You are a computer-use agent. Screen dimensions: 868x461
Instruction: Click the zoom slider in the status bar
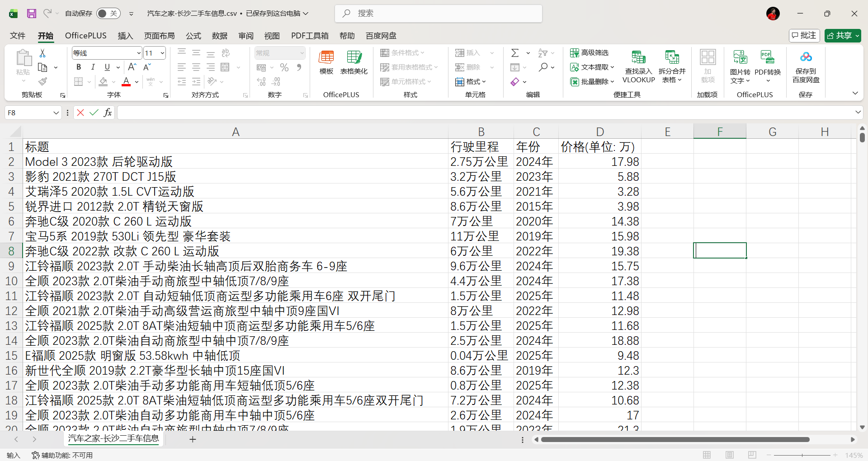pos(802,455)
